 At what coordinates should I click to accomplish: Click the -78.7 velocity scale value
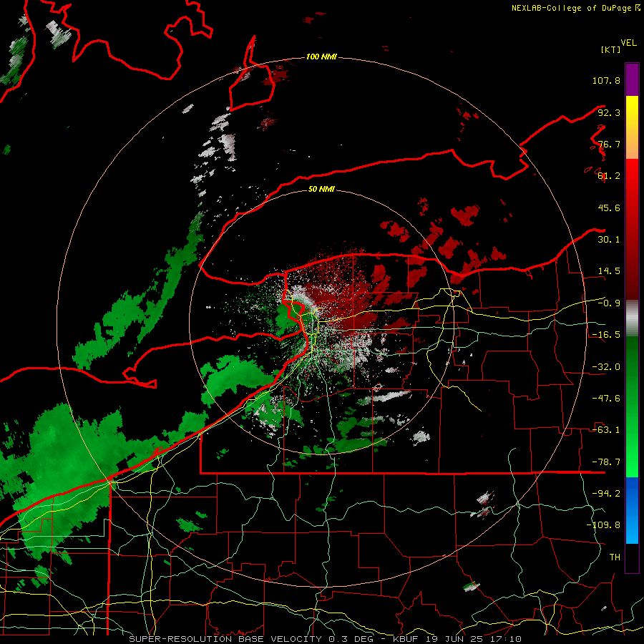606,462
